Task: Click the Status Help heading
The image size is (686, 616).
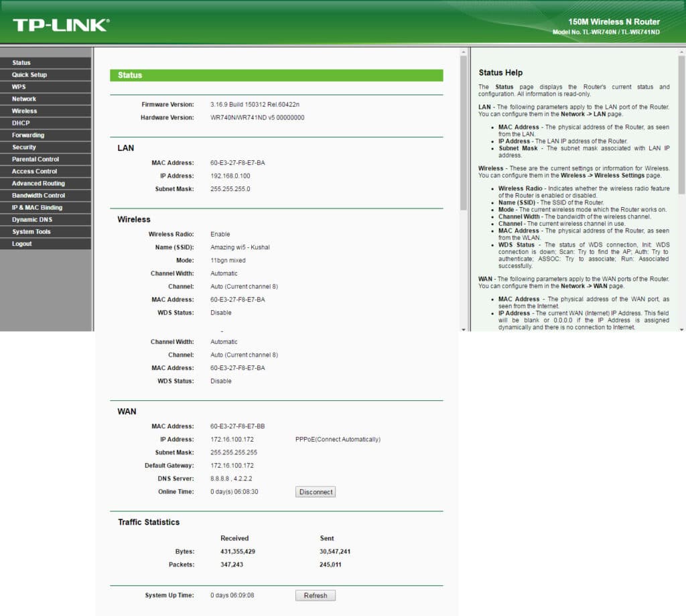Action: coord(500,72)
